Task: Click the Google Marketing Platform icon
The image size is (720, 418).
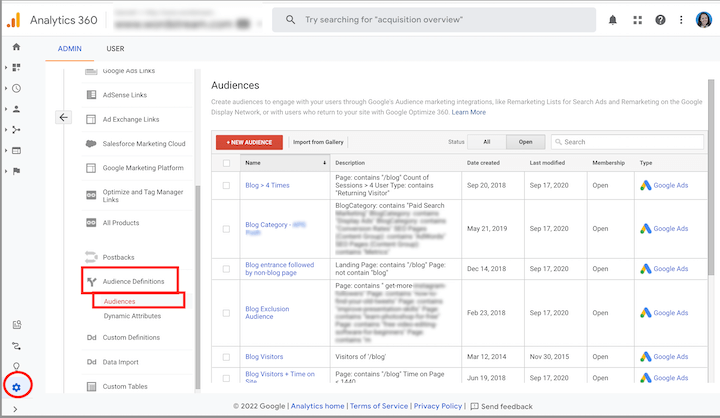Action: pyautogui.click(x=91, y=168)
